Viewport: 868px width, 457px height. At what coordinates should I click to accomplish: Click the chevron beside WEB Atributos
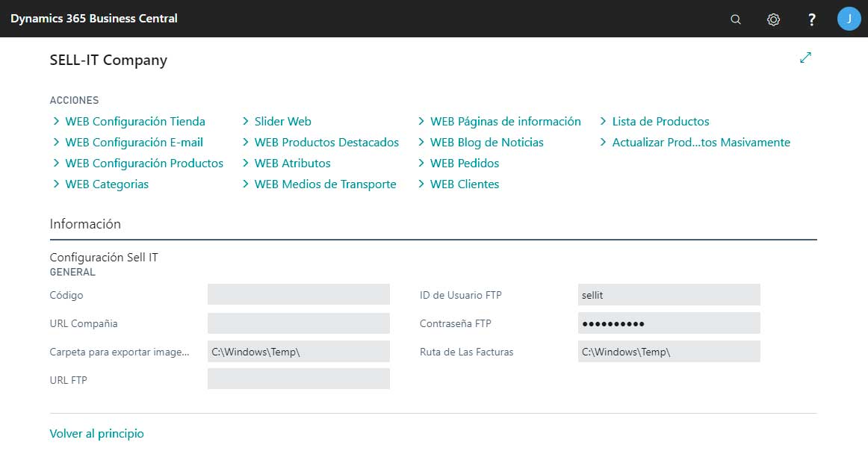coord(245,164)
